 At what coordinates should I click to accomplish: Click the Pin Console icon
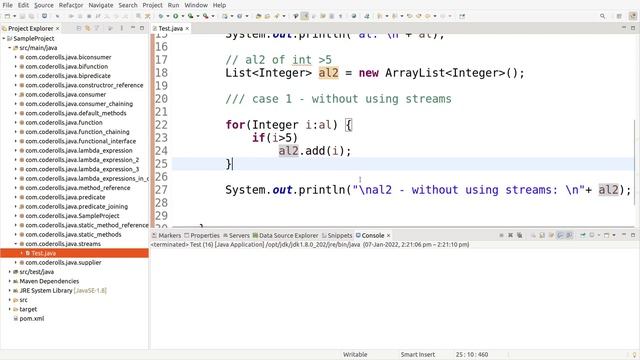tap(583, 236)
